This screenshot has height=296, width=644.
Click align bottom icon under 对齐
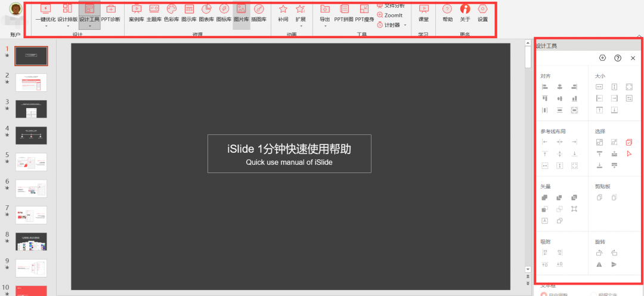[574, 98]
